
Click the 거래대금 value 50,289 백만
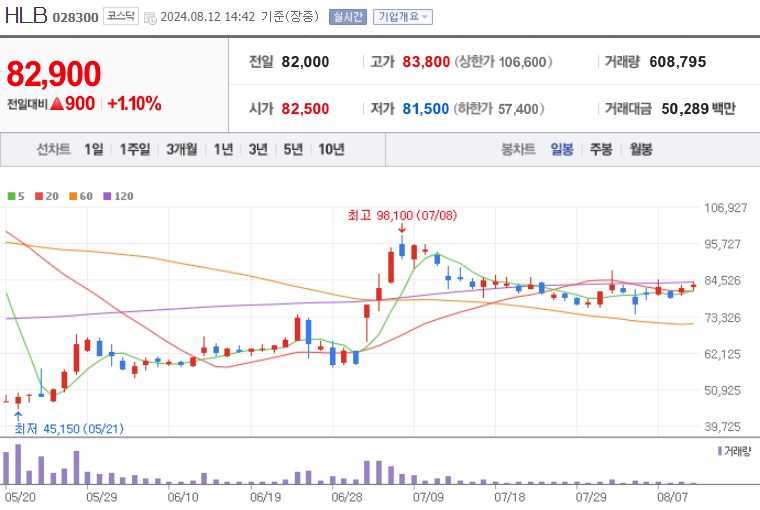698,109
